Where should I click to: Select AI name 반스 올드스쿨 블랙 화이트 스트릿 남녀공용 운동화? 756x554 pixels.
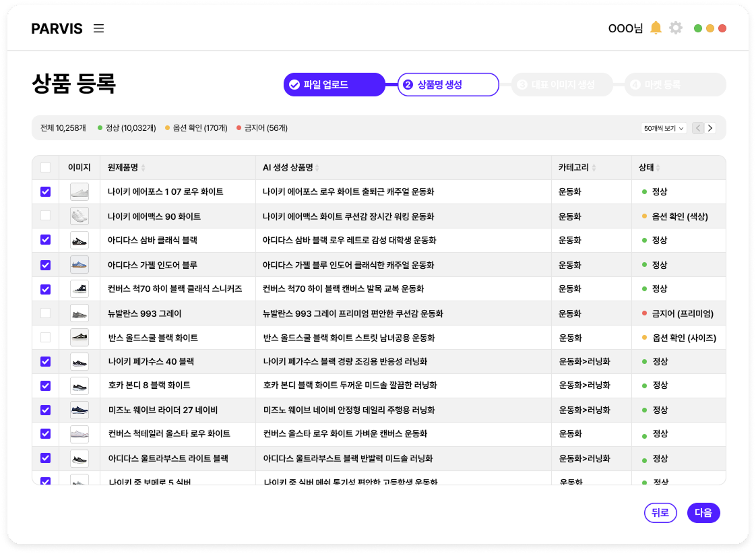point(349,338)
